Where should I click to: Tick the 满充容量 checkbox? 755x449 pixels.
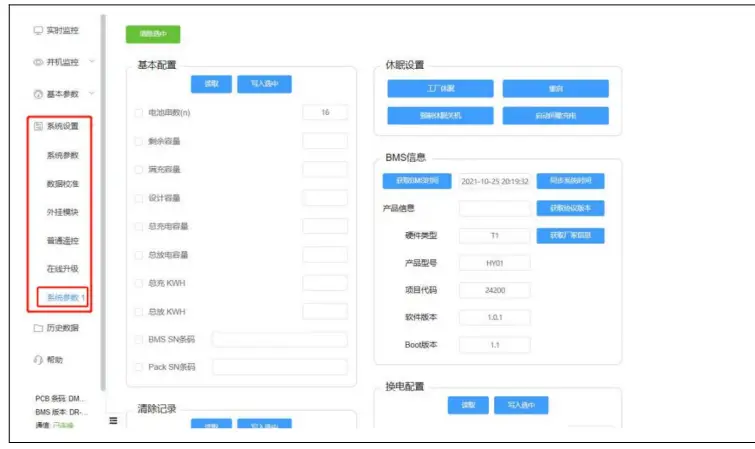[139, 170]
